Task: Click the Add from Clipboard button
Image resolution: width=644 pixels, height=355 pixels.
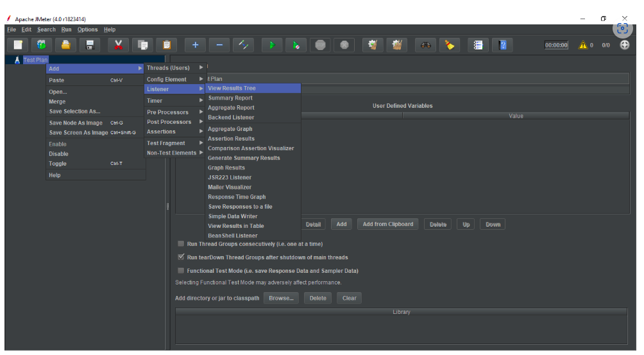Action: point(388,224)
